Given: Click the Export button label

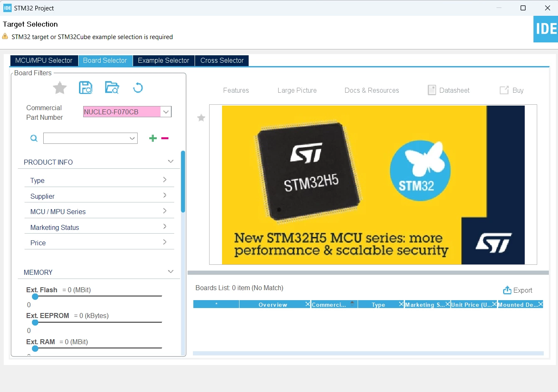Looking at the screenshot, I should pyautogui.click(x=523, y=290).
